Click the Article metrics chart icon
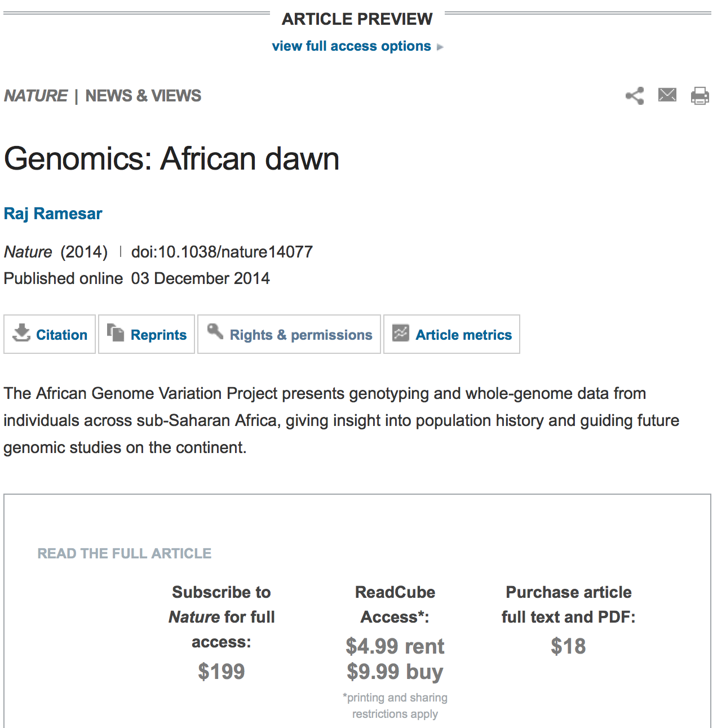 pos(401,333)
